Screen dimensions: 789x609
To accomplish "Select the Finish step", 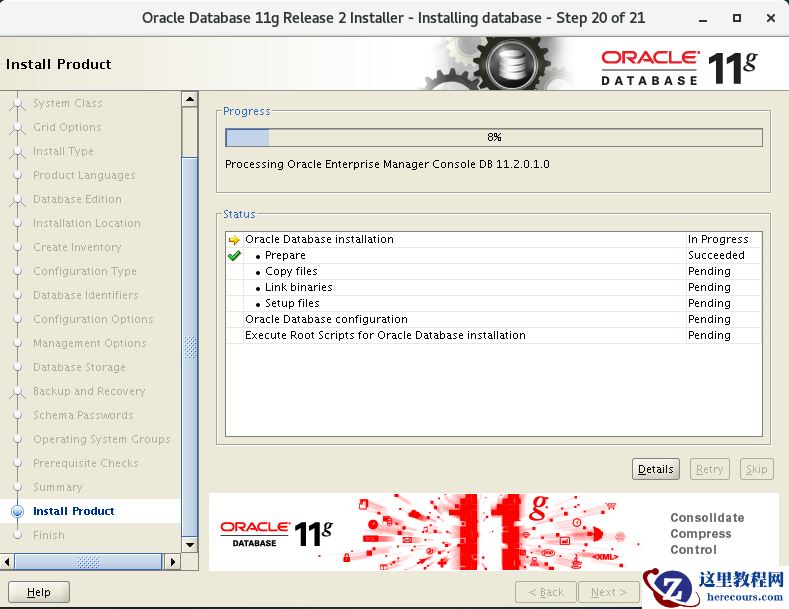I will 49,535.
